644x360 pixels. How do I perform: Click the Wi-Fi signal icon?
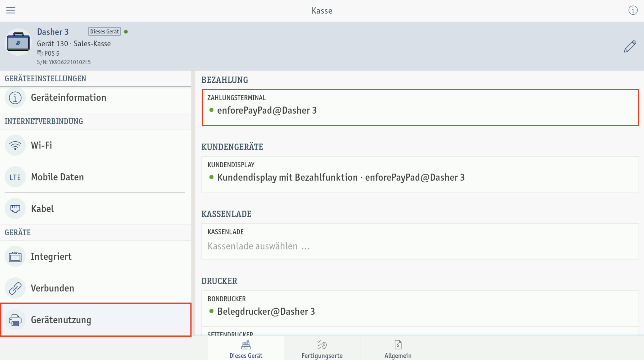tap(15, 145)
